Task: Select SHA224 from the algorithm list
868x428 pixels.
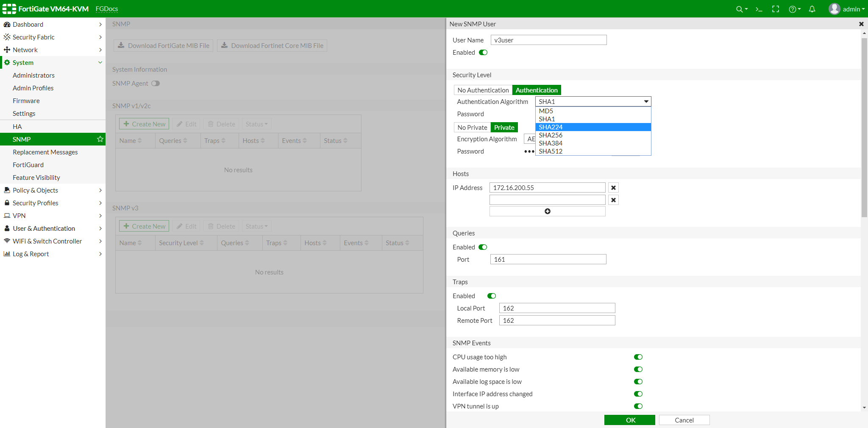Action: (593, 127)
